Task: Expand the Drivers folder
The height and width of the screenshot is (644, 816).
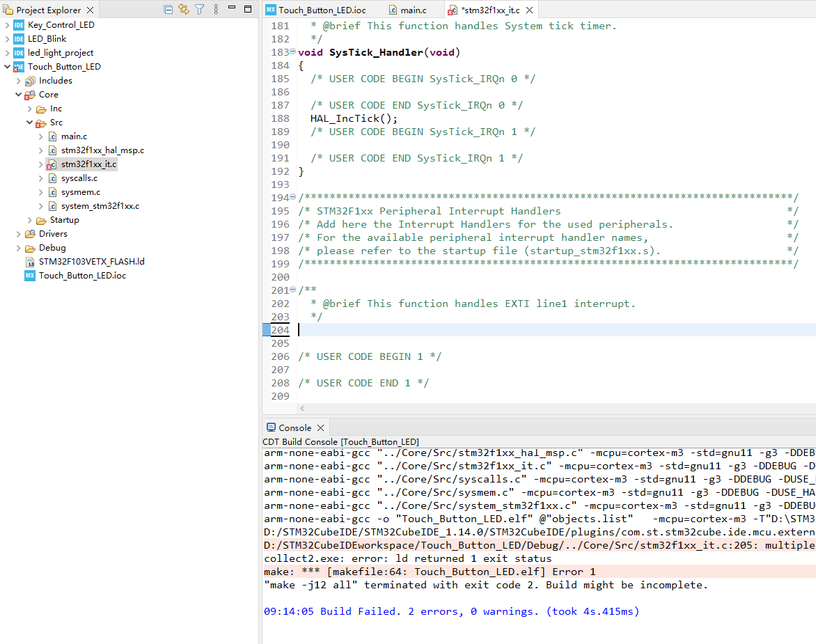Action: point(18,234)
